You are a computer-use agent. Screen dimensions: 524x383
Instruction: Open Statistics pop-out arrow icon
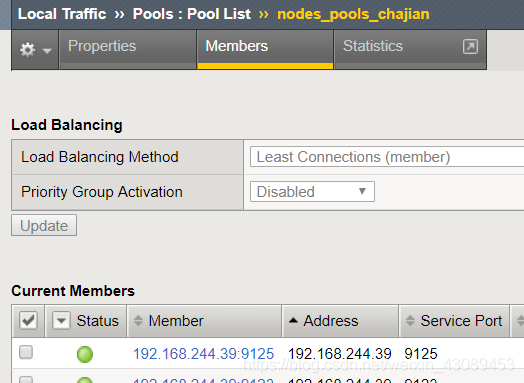(470, 46)
